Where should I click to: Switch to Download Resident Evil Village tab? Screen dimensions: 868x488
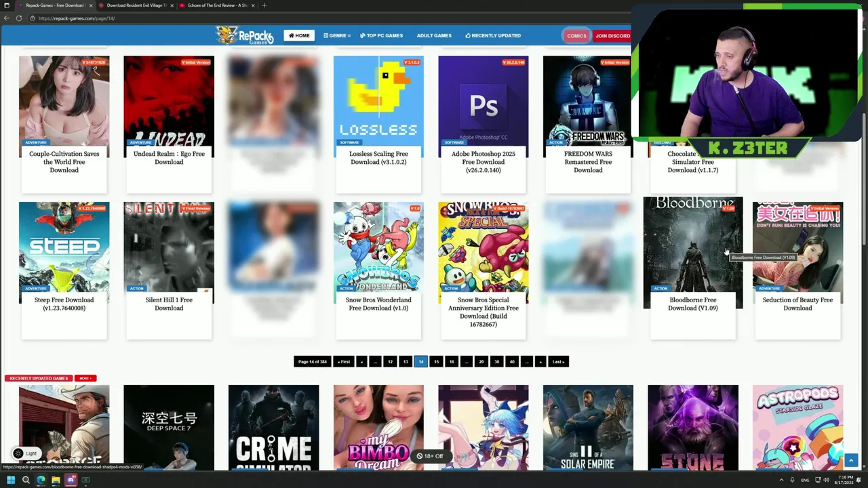[x=135, y=5]
